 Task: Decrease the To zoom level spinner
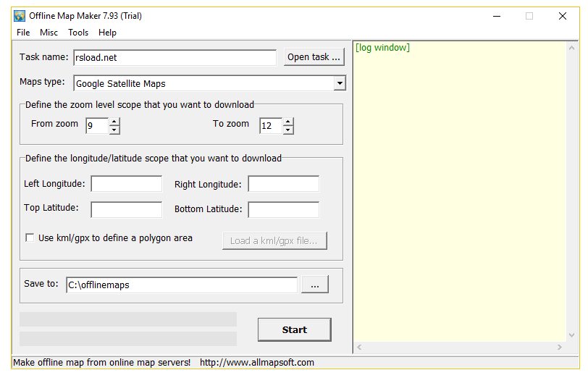[x=288, y=130]
